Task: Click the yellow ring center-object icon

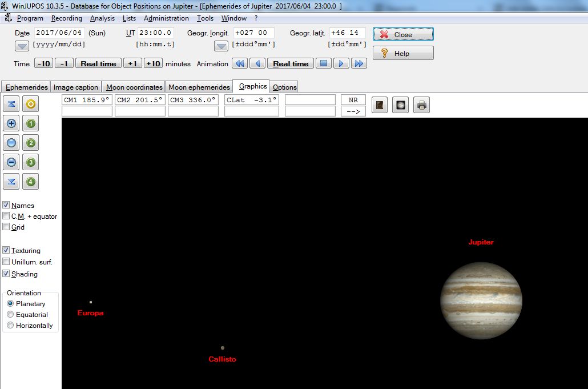Action: click(x=31, y=104)
